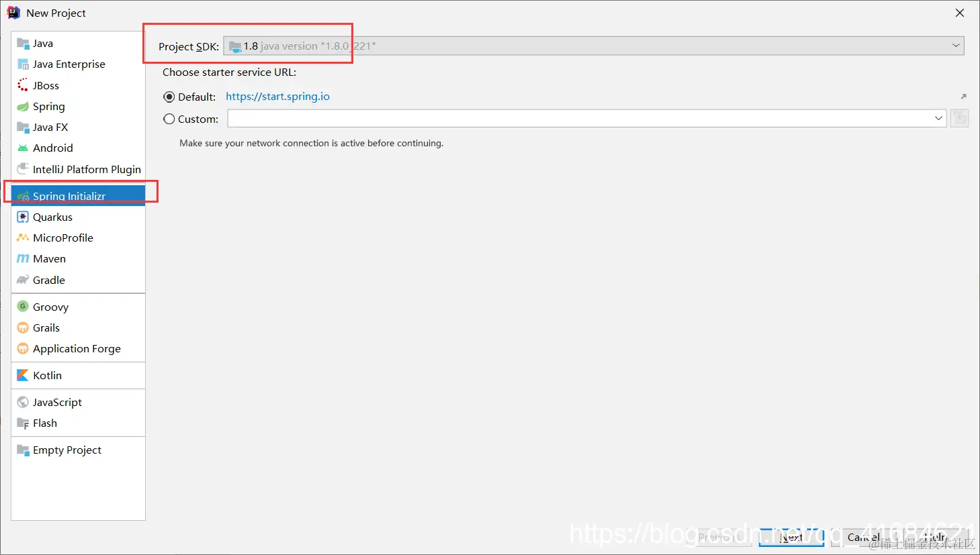Viewport: 980px width, 555px height.
Task: Click the Java Enterprise icon
Action: coord(23,64)
